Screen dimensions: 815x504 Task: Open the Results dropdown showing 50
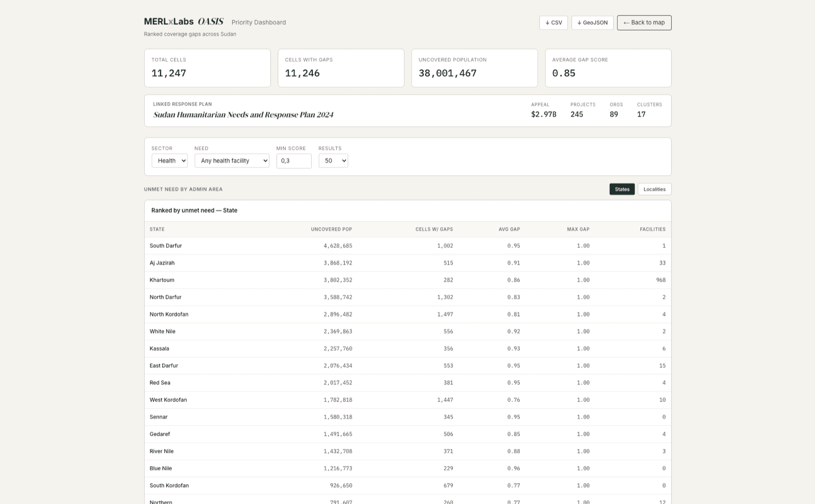click(333, 160)
